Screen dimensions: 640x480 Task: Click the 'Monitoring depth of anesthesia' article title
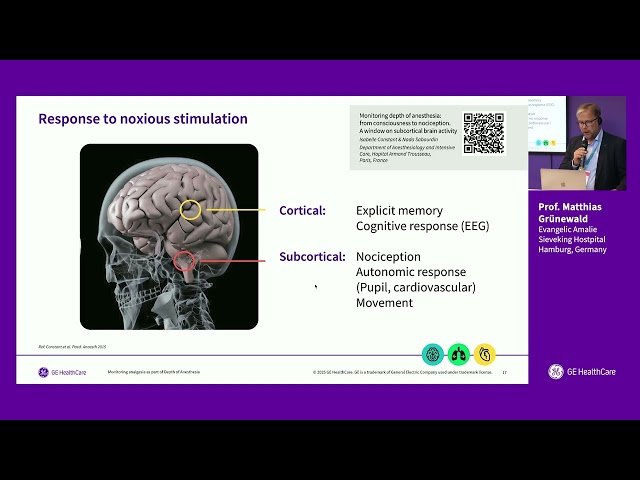click(x=406, y=121)
